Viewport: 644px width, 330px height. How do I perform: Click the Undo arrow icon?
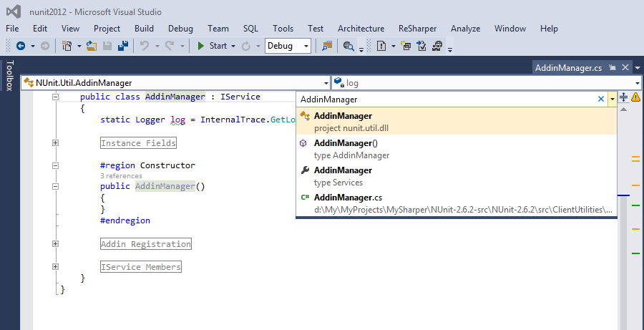point(144,46)
